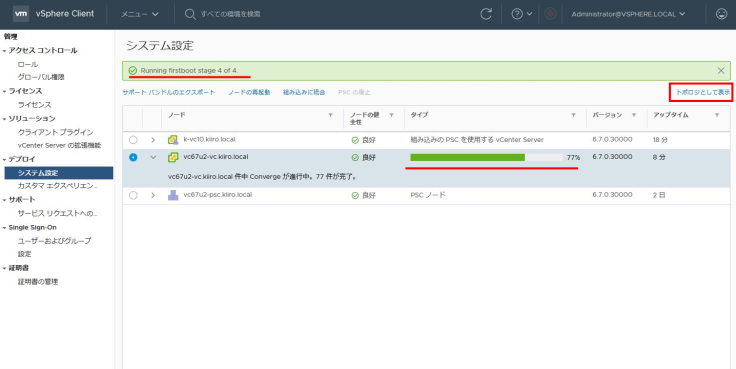This screenshot has width=736, height=369.
Task: Collapse the vc67u2-vc.kiiro.local row details
Action: (x=153, y=157)
